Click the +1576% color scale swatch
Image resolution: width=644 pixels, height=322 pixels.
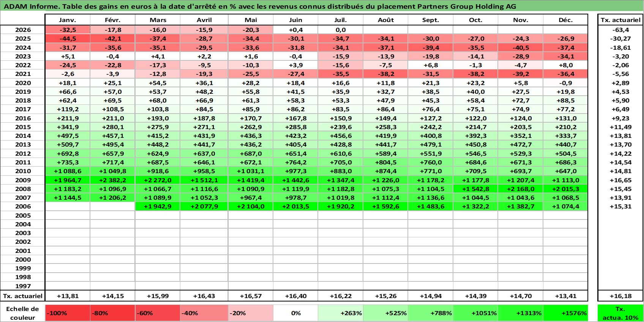(565, 313)
